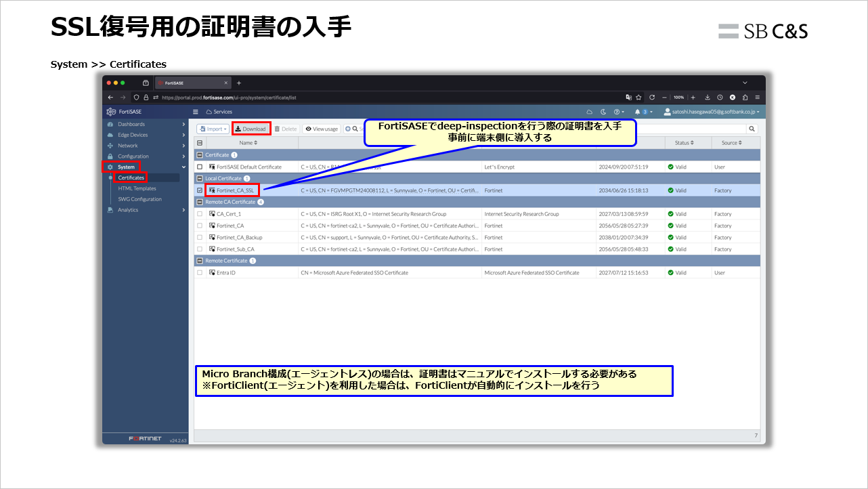Viewport: 868px width, 489px height.
Task: Bookmark this page with the star icon
Action: coord(640,97)
